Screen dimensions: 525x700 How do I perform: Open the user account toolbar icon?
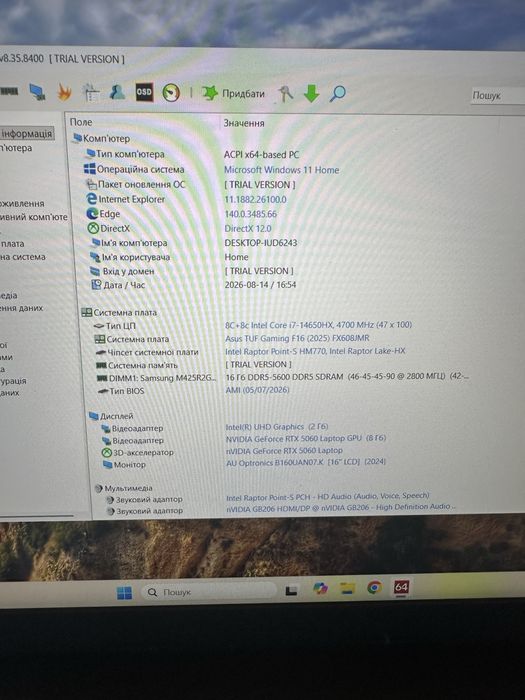click(x=117, y=92)
